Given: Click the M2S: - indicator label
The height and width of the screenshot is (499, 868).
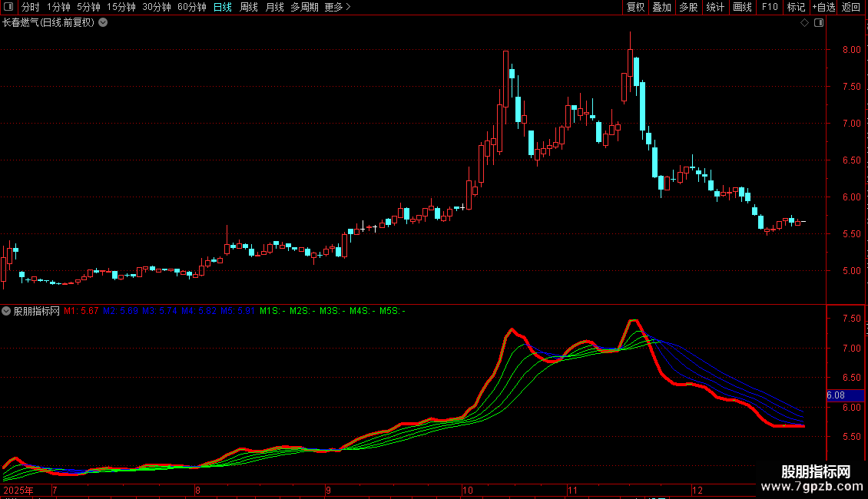Looking at the screenshot, I should click(302, 311).
